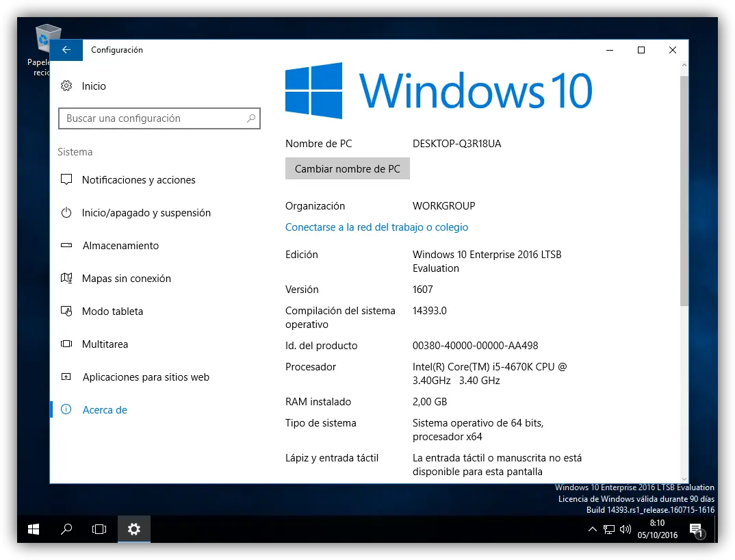Image resolution: width=735 pixels, height=560 pixels.
Task: Select the WORKGROUP organization value
Action: [444, 206]
